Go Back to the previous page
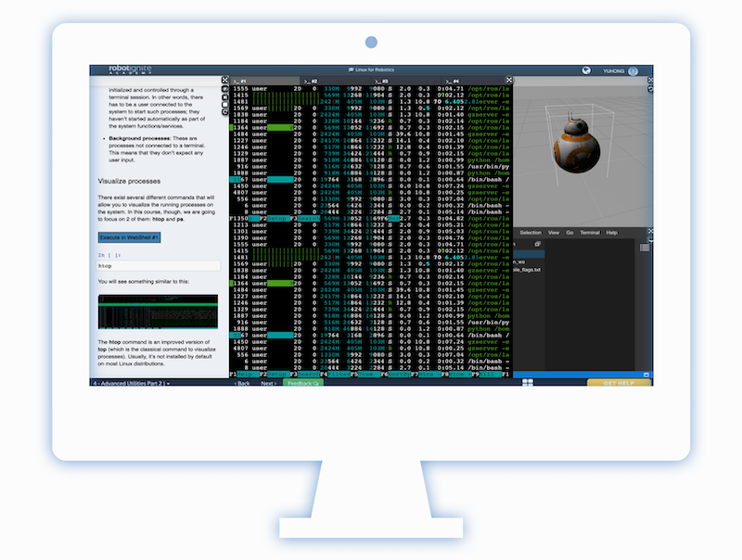742x560 pixels. (x=241, y=382)
